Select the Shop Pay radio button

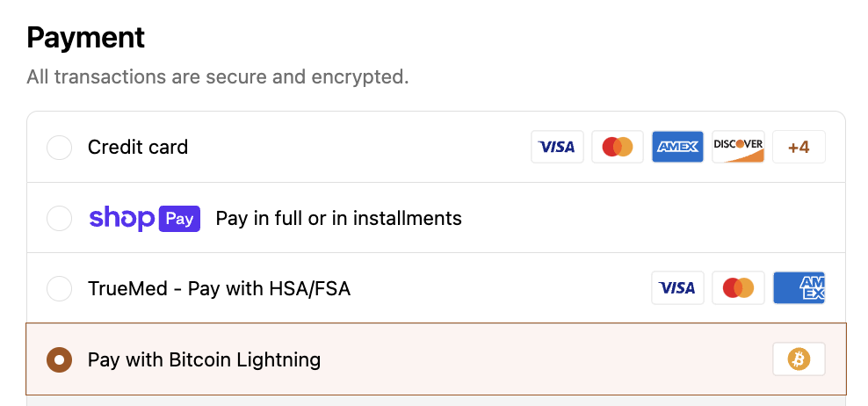59,218
